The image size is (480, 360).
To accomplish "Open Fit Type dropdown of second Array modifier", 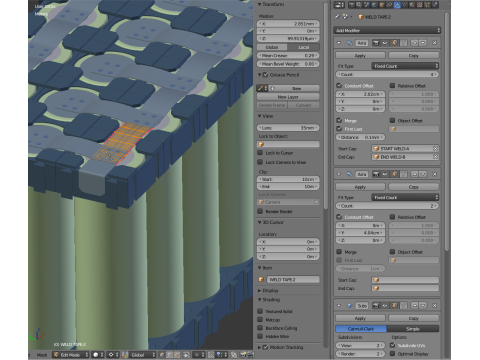I will coord(405,197).
